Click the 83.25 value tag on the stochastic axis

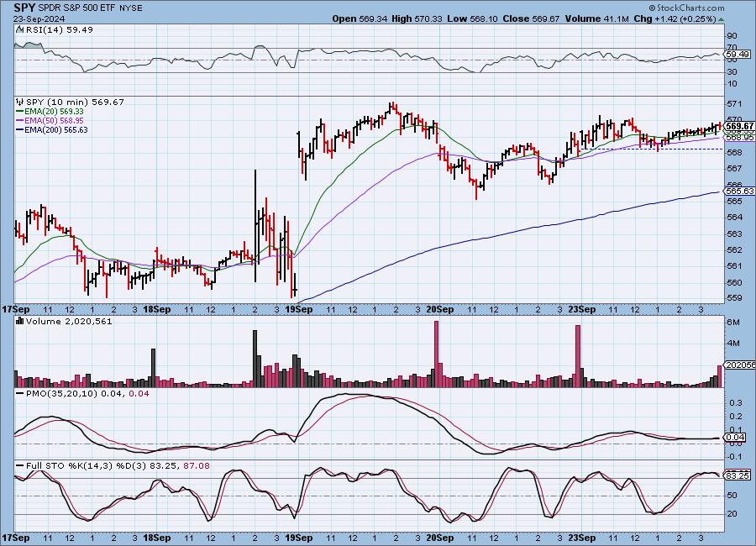(x=738, y=475)
